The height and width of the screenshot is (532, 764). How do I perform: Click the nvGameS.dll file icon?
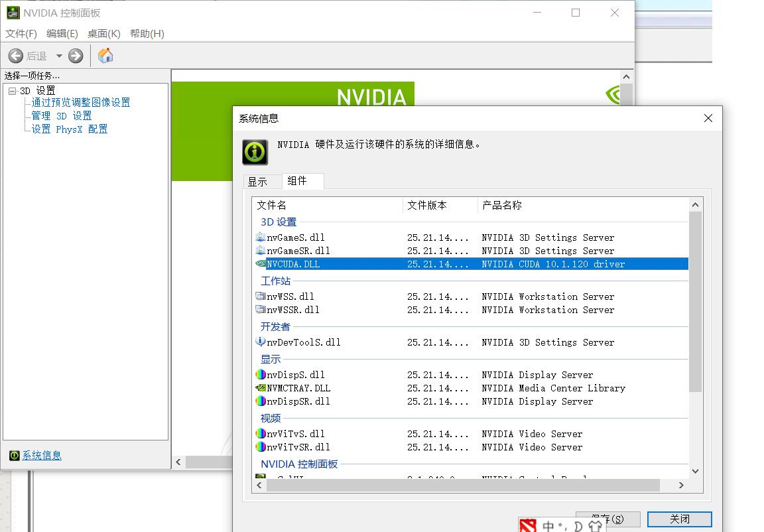(x=261, y=237)
